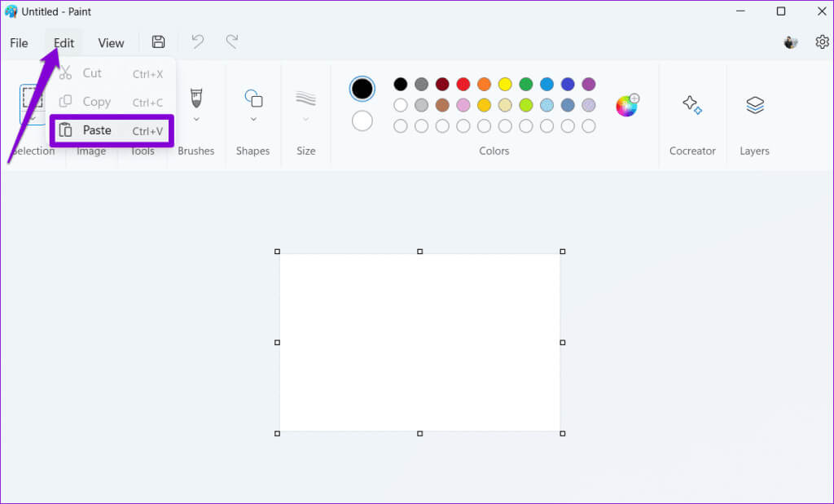Pick the indigo palette color

click(x=568, y=84)
